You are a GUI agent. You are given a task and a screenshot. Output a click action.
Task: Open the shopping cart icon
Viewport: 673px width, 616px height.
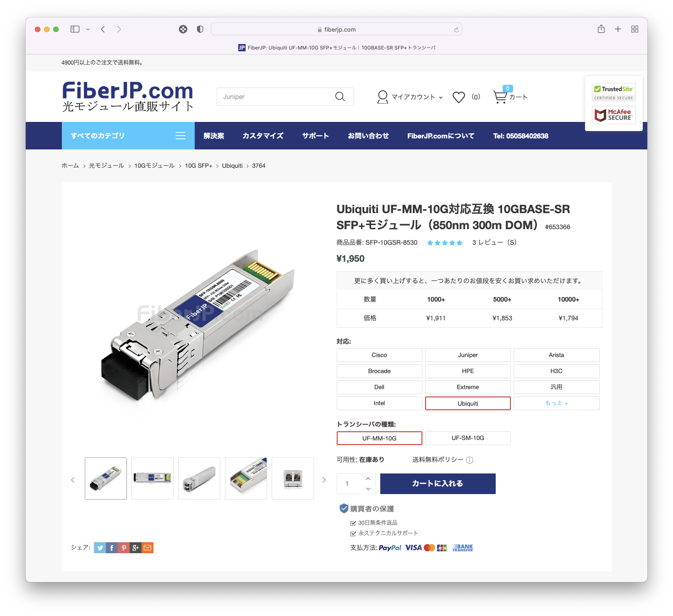[x=500, y=97]
